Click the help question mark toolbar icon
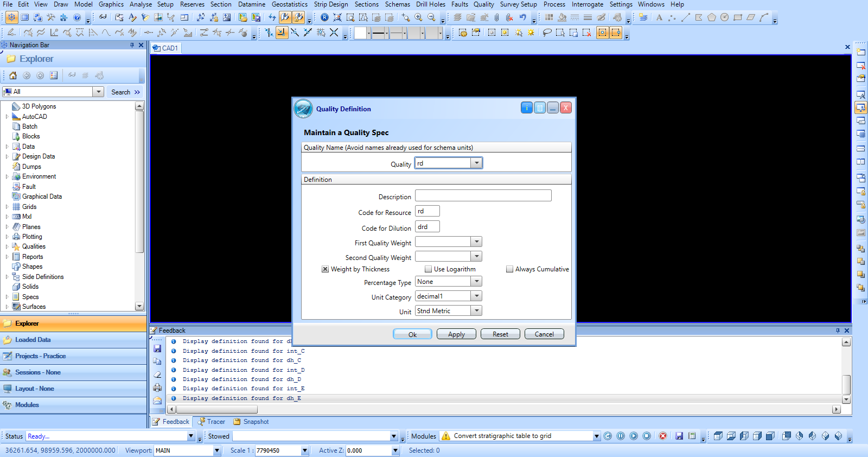868x457 pixels. click(77, 17)
